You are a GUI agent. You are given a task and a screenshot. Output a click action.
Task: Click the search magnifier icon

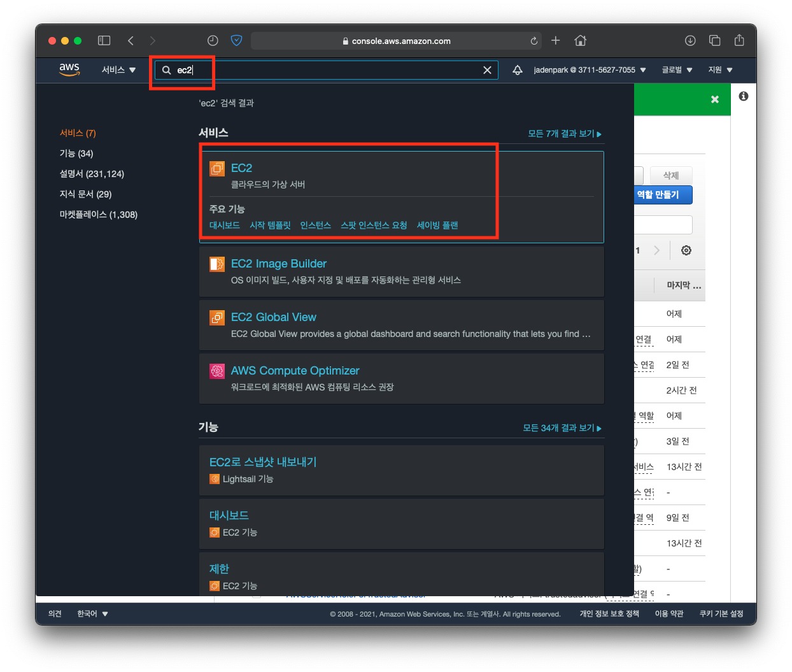click(x=166, y=70)
